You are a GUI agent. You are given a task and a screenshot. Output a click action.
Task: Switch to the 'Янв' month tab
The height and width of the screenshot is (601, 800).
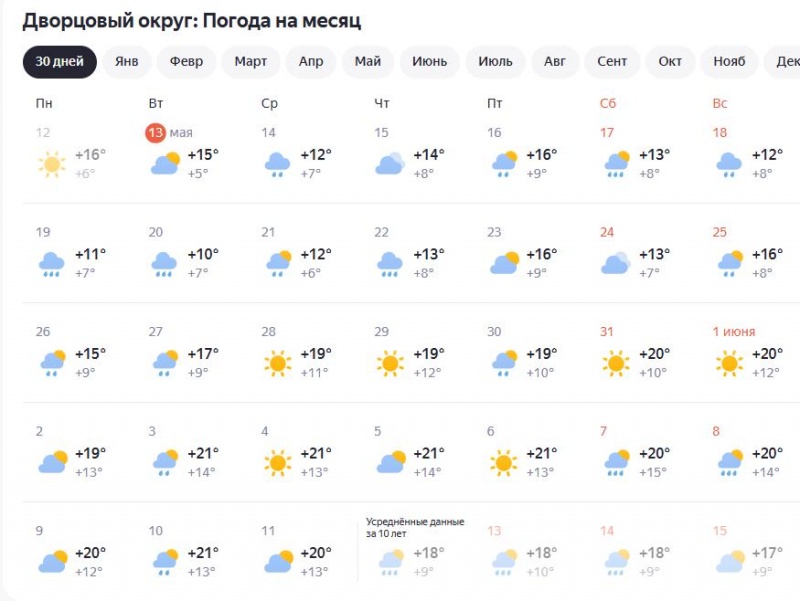point(127,62)
